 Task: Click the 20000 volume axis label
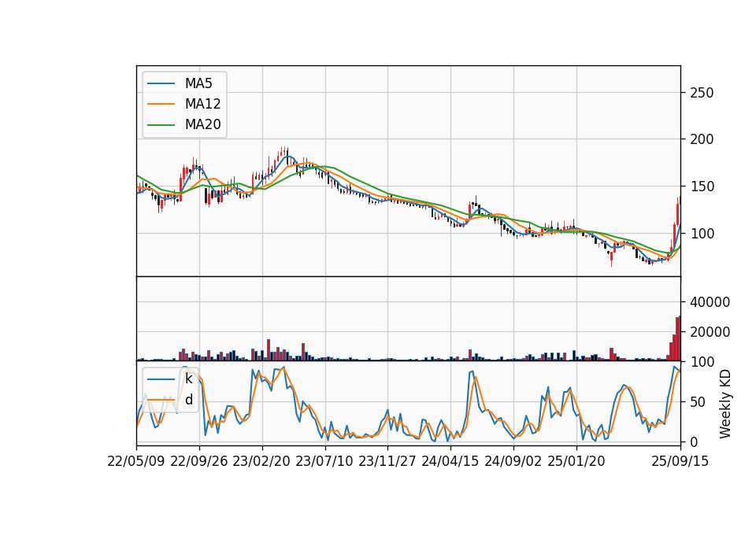coord(710,332)
